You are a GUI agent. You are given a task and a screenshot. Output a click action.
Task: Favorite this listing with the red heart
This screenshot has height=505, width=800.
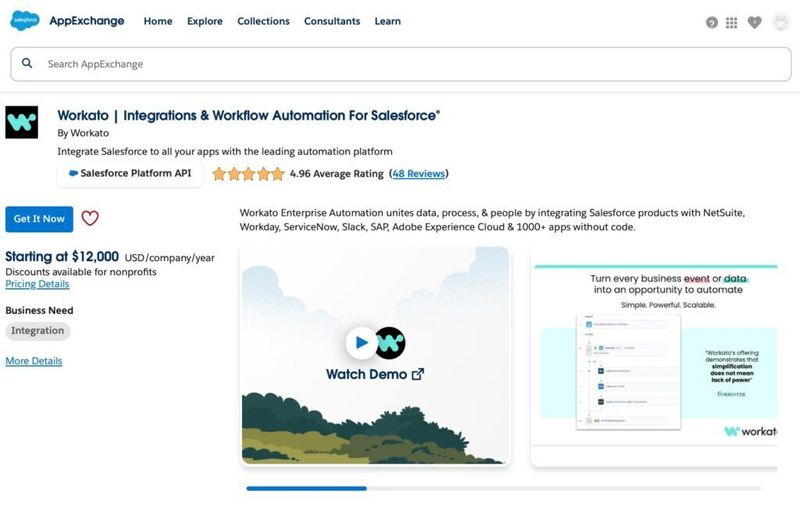pyautogui.click(x=90, y=218)
